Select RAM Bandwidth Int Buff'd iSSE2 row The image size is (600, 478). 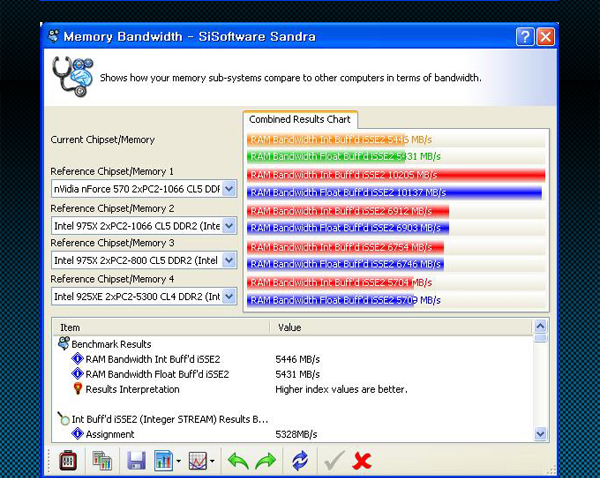[x=292, y=359]
